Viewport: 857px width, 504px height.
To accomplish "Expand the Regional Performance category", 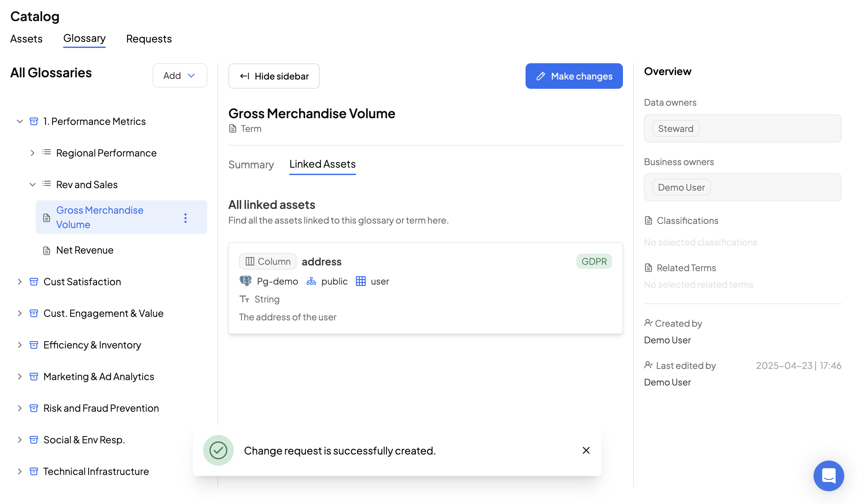I will (32, 153).
